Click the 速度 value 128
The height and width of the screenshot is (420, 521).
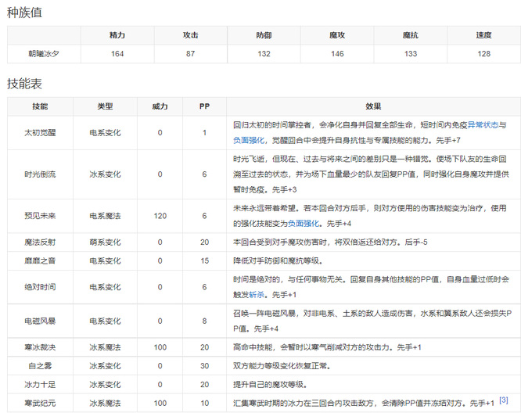tap(483, 54)
